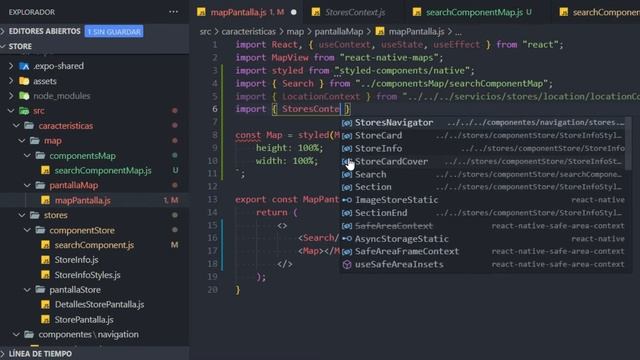Viewport: 640px width, 360px height.
Task: Click 'pantallaMap' in the breadcrumb path
Action: [339, 31]
